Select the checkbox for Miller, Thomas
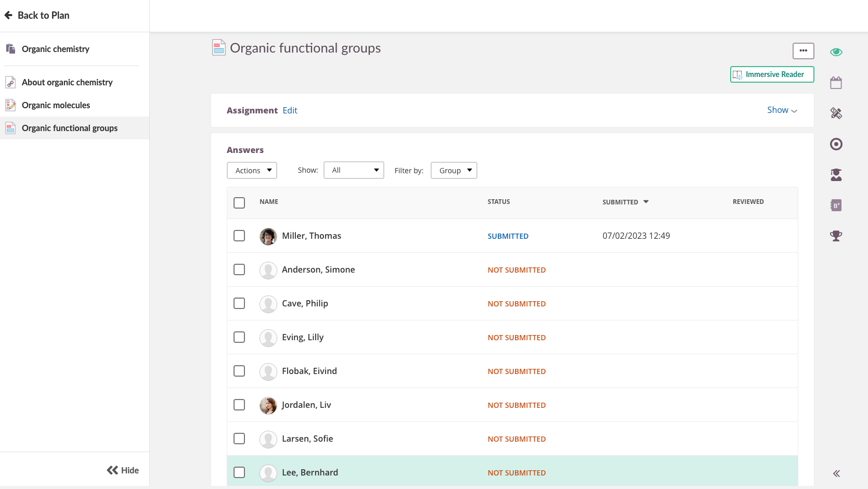 pos(239,236)
